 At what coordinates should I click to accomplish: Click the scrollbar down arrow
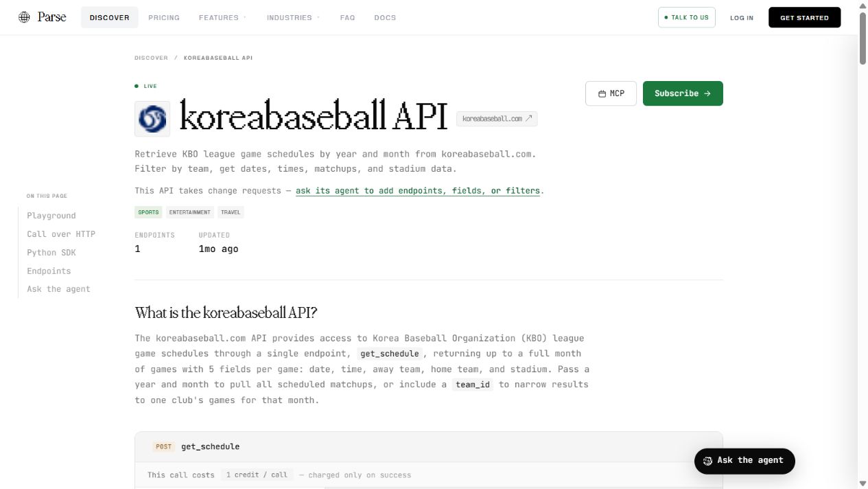863,484
